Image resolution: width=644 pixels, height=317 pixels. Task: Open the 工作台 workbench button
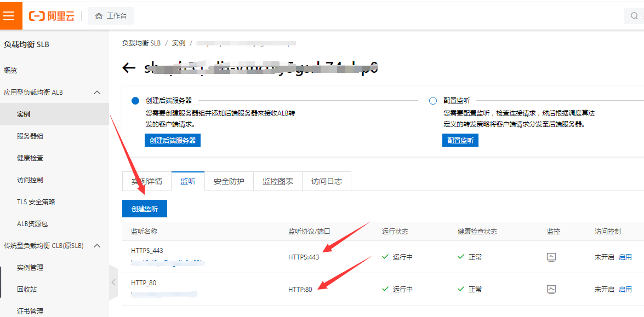[111, 16]
